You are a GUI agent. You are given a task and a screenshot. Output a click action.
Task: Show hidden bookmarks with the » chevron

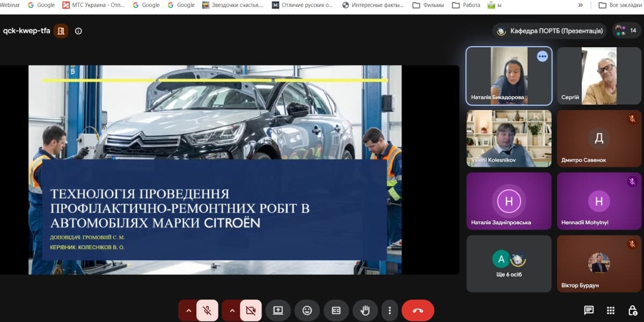(580, 5)
